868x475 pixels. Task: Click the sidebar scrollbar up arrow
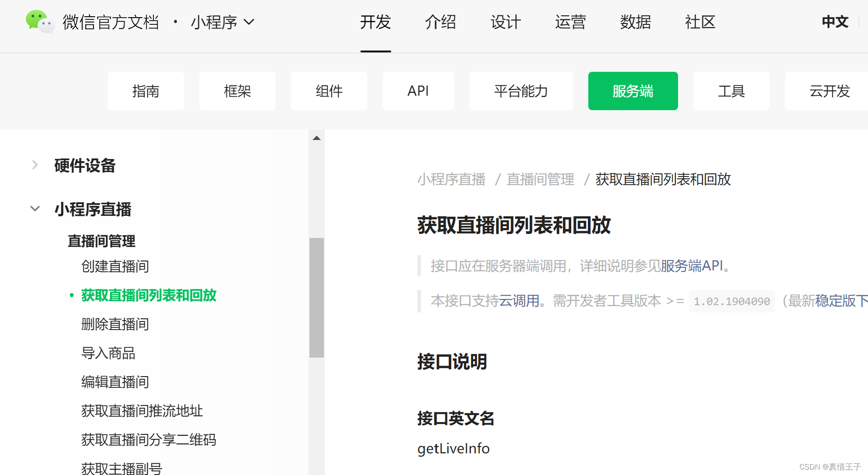pos(317,138)
